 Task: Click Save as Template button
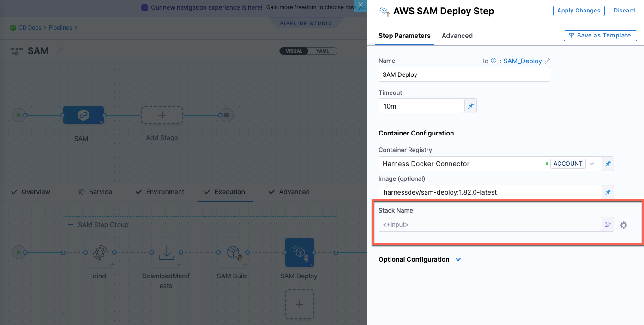point(600,36)
